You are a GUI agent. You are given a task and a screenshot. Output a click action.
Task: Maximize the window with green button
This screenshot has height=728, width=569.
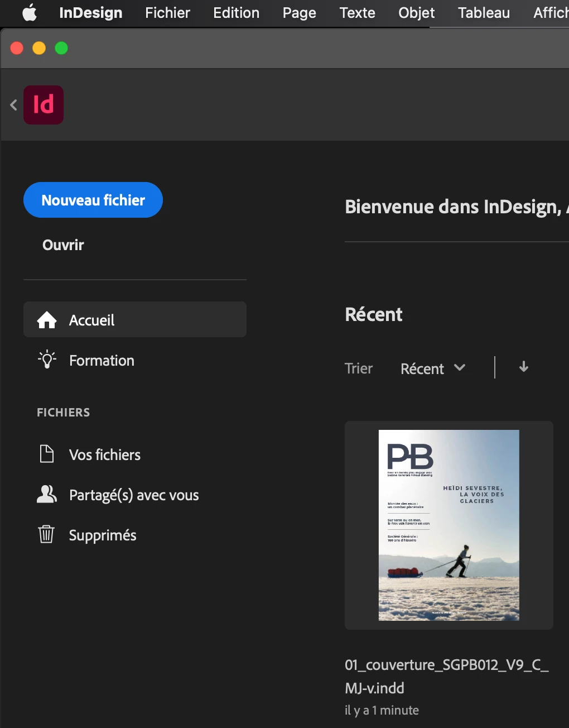point(61,49)
